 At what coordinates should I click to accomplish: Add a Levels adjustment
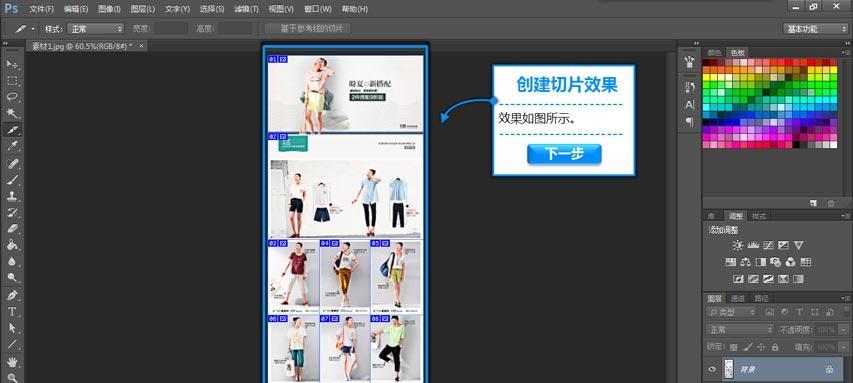(x=753, y=245)
